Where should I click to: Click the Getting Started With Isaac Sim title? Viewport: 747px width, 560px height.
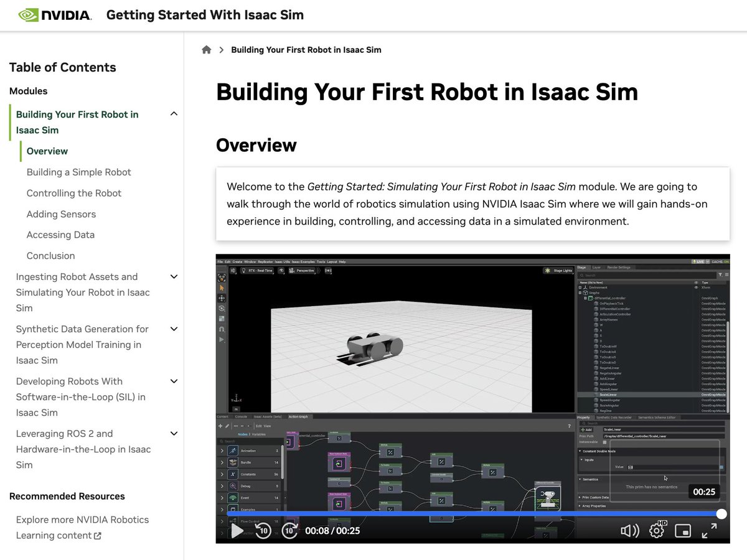(205, 15)
